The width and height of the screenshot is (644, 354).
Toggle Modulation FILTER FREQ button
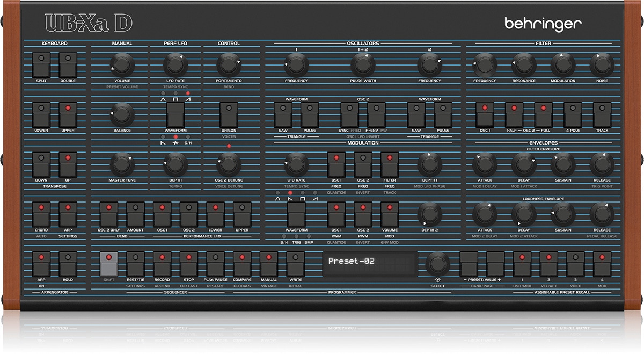[x=390, y=164]
